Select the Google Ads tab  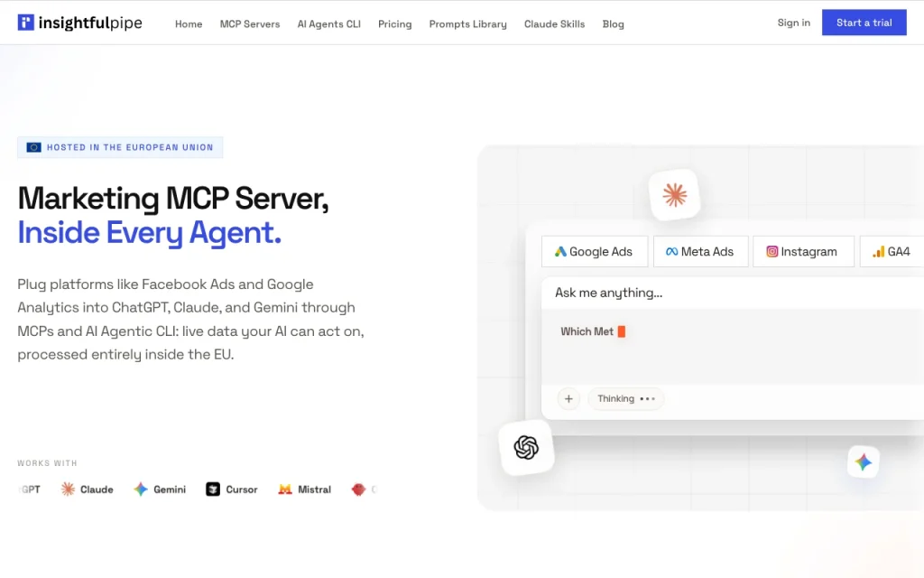point(595,252)
